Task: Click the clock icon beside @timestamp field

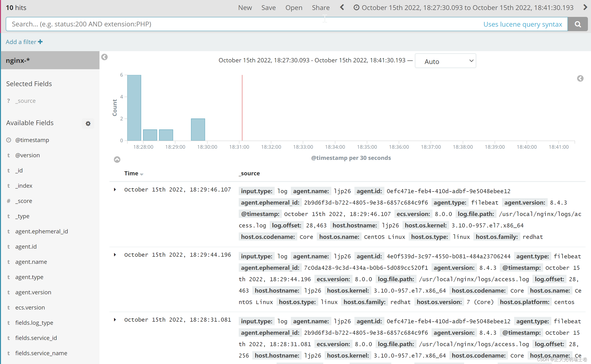Action: 9,140
